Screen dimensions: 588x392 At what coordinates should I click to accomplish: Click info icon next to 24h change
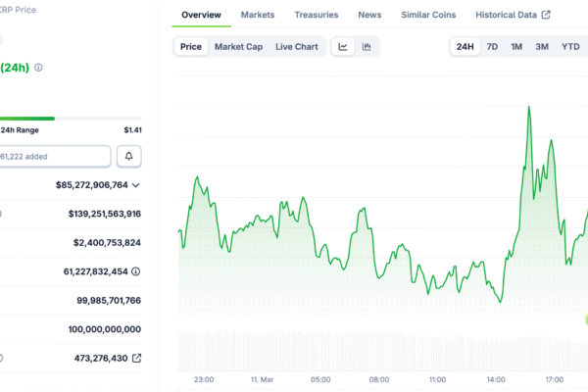tap(38, 68)
